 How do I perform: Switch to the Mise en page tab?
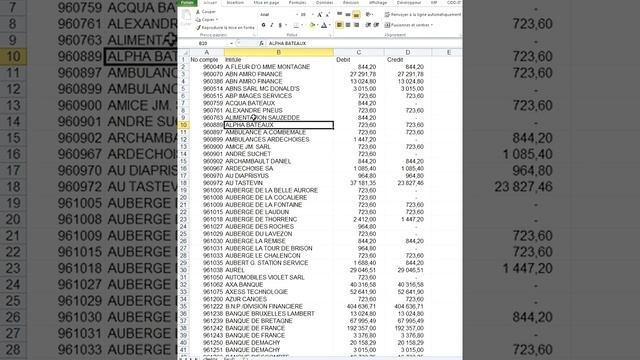[x=266, y=2]
